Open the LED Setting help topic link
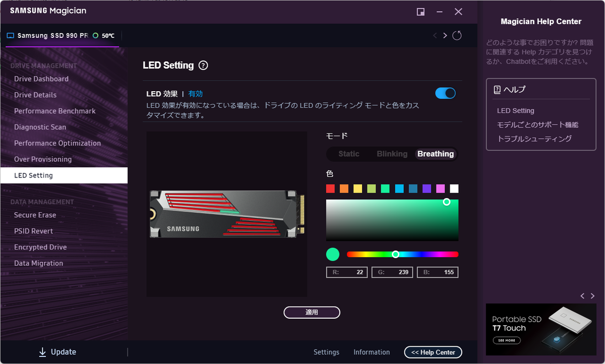Image resolution: width=605 pixels, height=364 pixels. pos(515,111)
